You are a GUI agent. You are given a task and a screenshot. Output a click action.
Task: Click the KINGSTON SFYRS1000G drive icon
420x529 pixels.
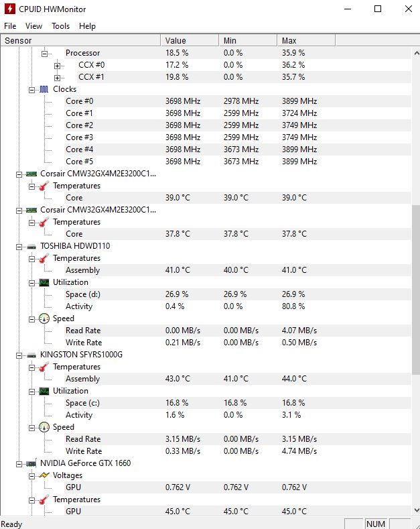pyautogui.click(x=31, y=355)
